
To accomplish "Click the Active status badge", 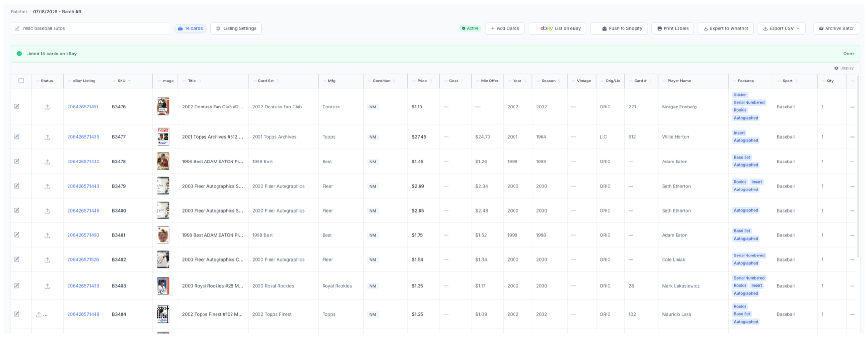I will [x=470, y=28].
